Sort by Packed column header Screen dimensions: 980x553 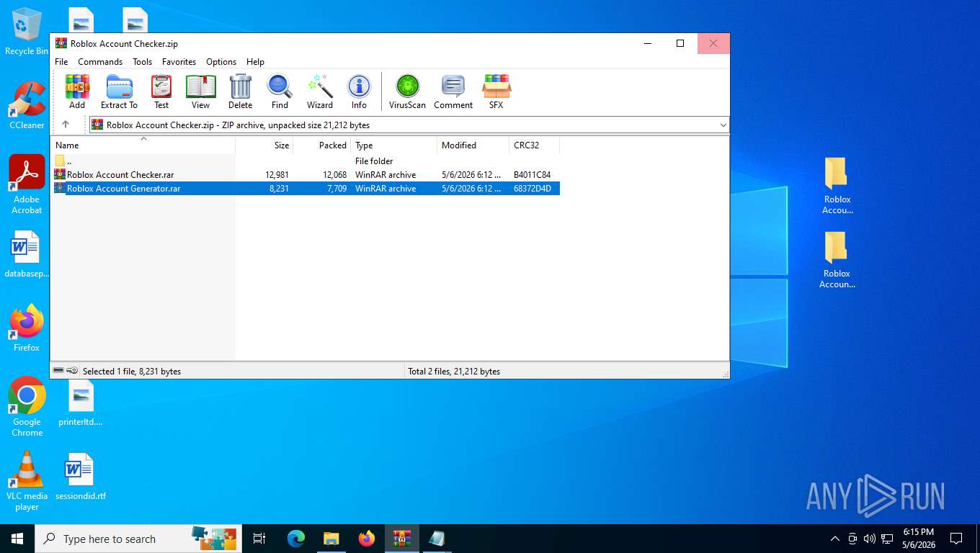[321, 145]
